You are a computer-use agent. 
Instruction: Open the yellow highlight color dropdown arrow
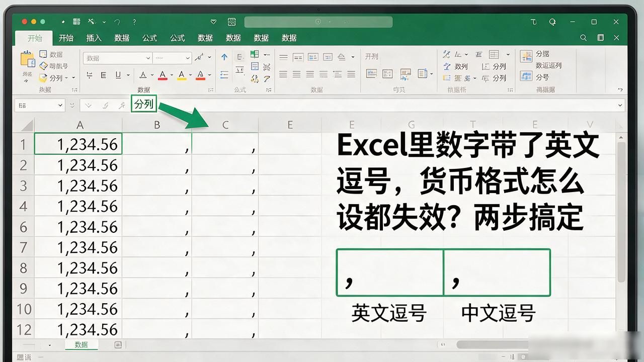point(190,76)
